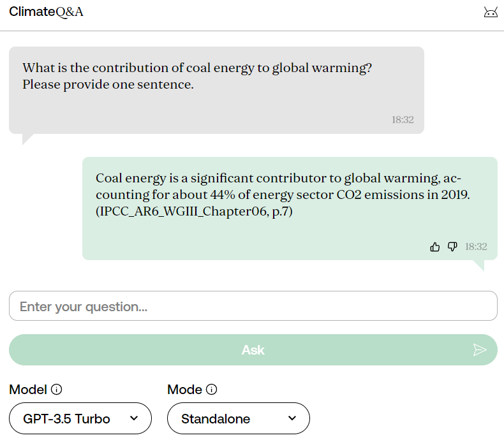Click the chevron arrow beside GPT-3.5 Turbo
The image size is (504, 440).
click(x=134, y=418)
